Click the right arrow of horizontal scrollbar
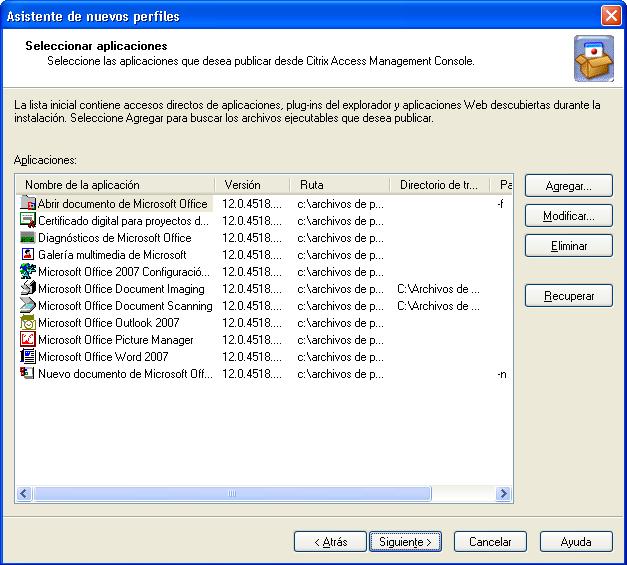 pyautogui.click(x=503, y=493)
